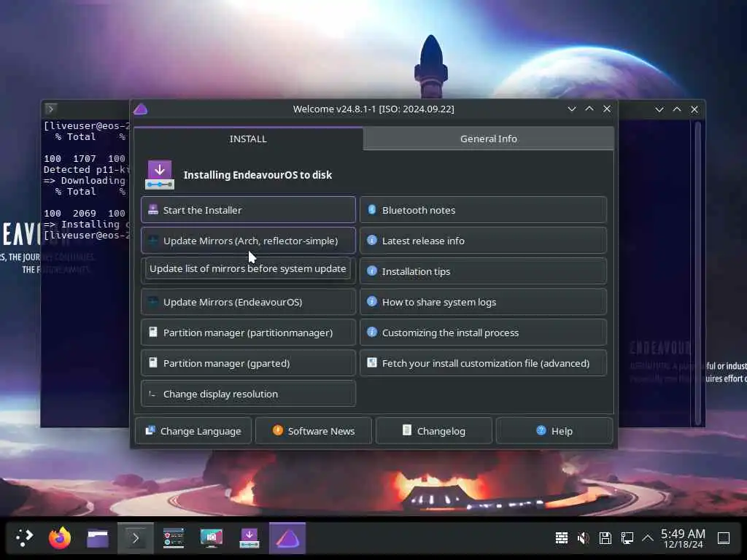This screenshot has width=747, height=560.
Task: Open the screenshot tool taskbar icon
Action: click(212, 538)
